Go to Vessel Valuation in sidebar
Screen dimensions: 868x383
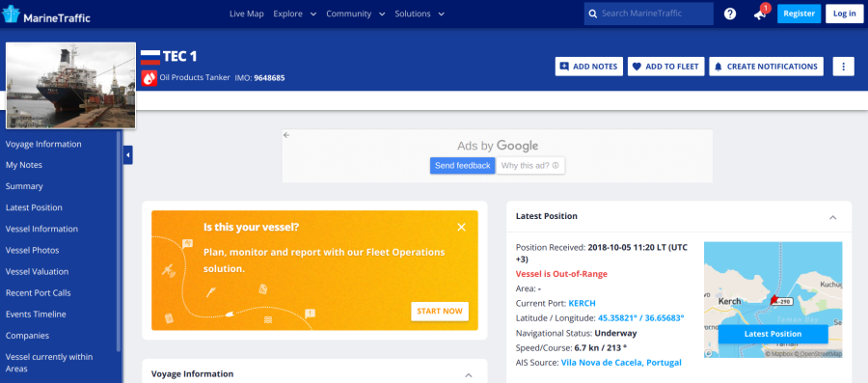(37, 271)
